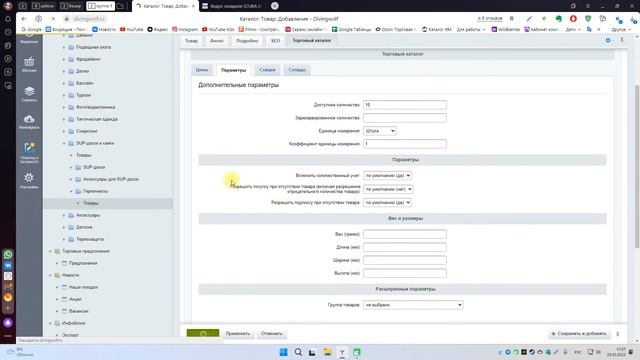Click the Доступное количество input field
The width and height of the screenshot is (640, 360).
pyautogui.click(x=405, y=105)
